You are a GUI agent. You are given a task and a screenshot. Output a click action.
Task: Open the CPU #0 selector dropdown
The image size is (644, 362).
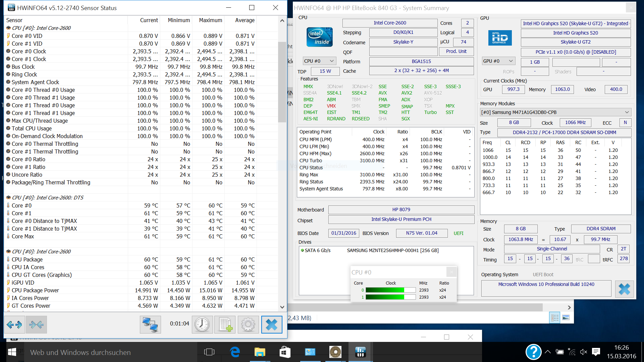[x=319, y=61]
